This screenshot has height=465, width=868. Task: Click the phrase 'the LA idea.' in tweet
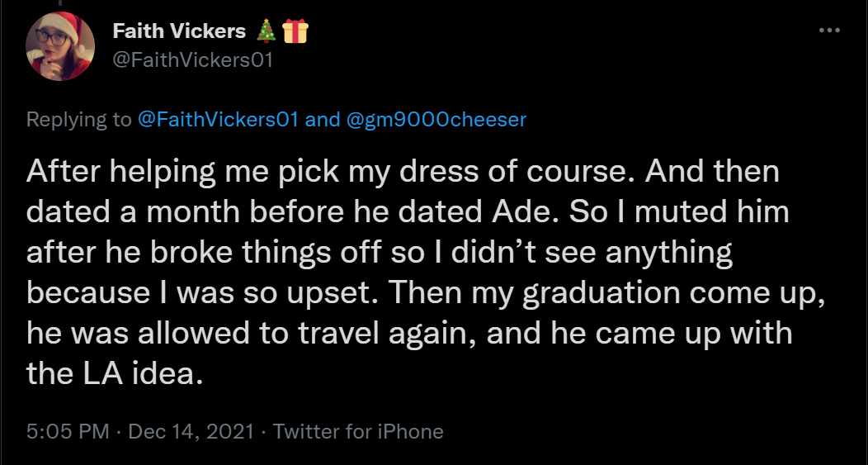(115, 374)
